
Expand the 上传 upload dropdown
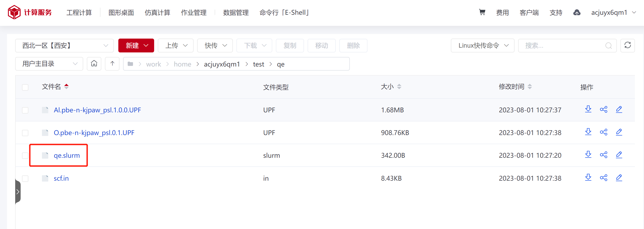point(175,46)
